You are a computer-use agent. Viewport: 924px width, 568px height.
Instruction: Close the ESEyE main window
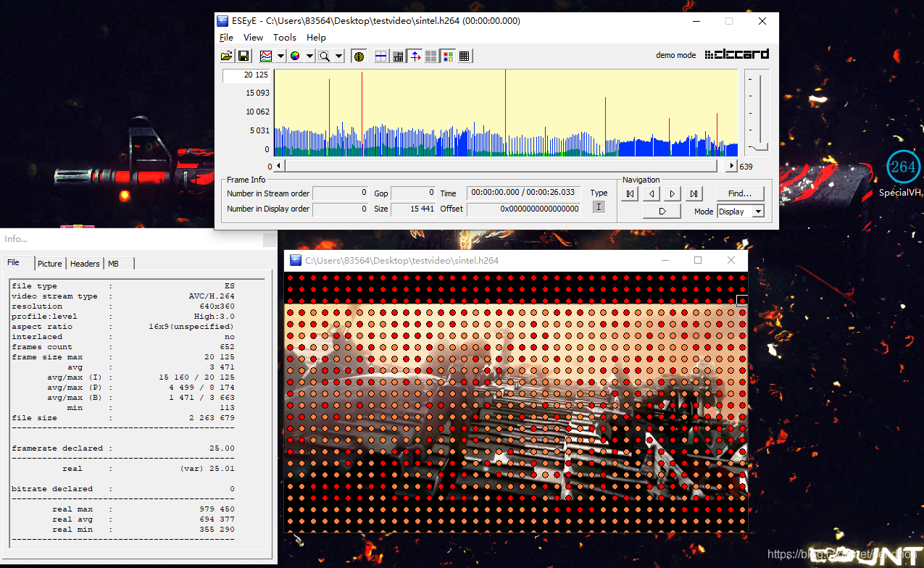pyautogui.click(x=762, y=21)
